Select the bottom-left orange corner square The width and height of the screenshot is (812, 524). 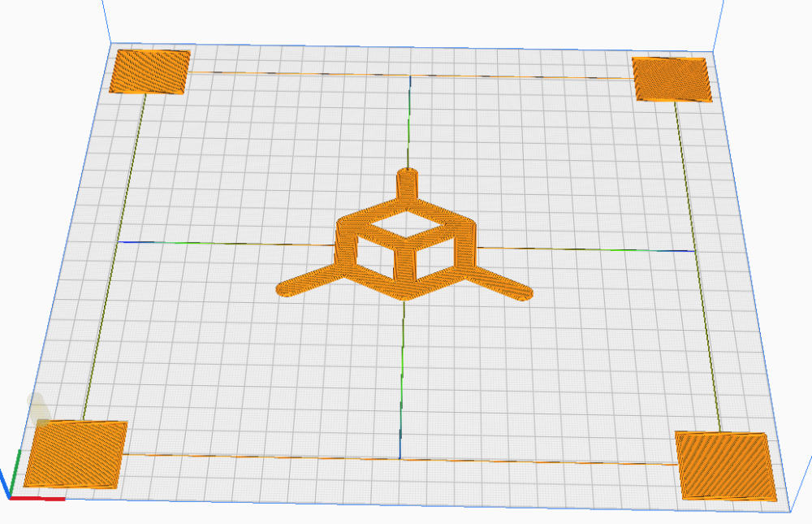(76, 454)
